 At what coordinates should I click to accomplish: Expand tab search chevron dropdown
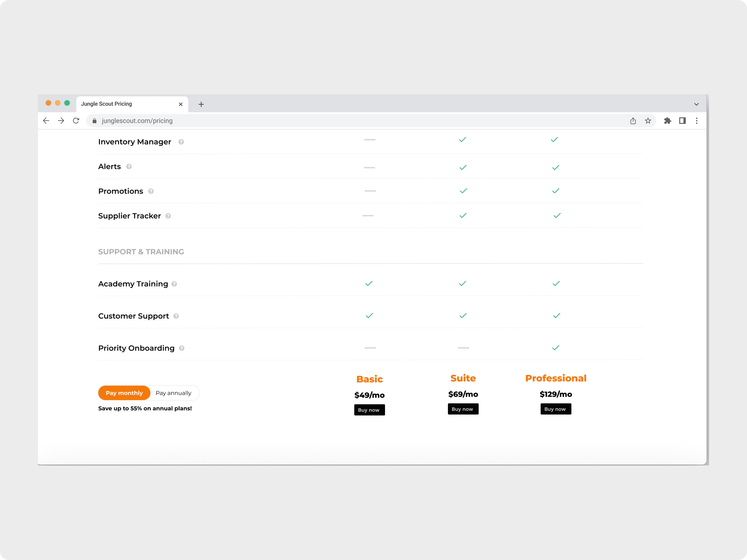[x=696, y=104]
